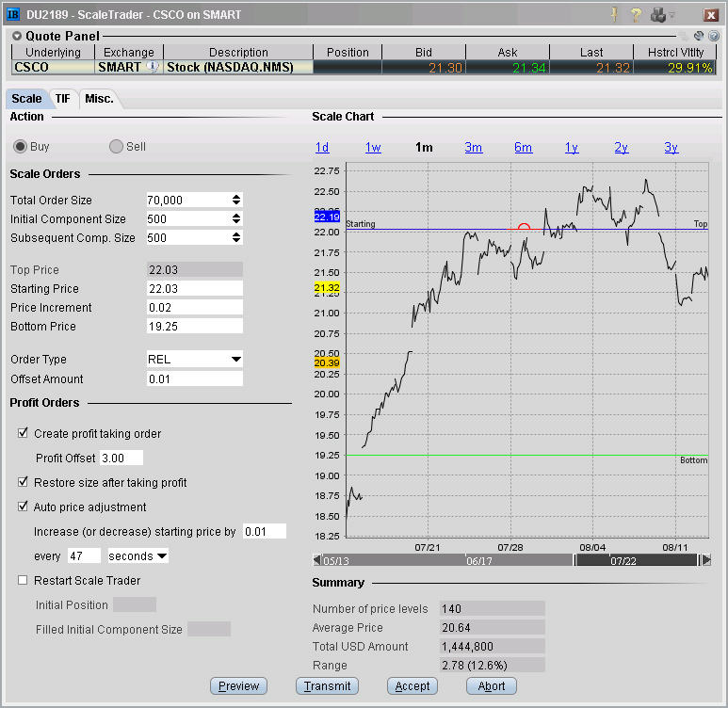Show the 1y chart period
Viewport: 728px width, 708px height.
pyautogui.click(x=572, y=147)
